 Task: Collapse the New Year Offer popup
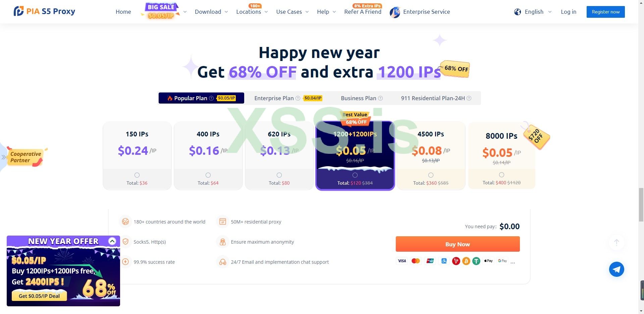click(112, 241)
